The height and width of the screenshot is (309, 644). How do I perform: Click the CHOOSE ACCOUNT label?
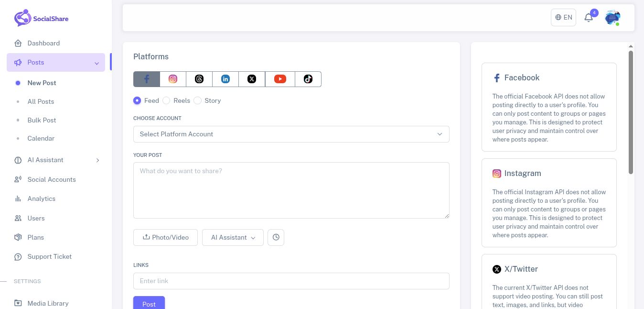pos(157,118)
